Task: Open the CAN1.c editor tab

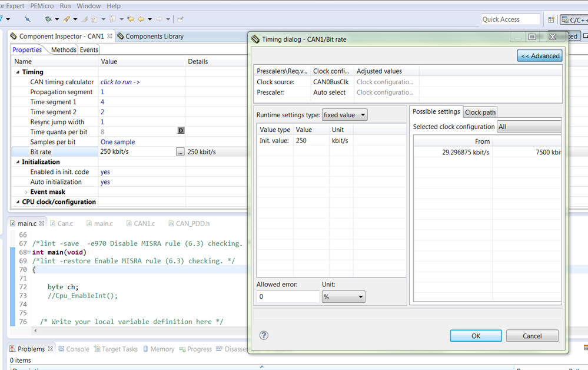Action: coord(141,224)
